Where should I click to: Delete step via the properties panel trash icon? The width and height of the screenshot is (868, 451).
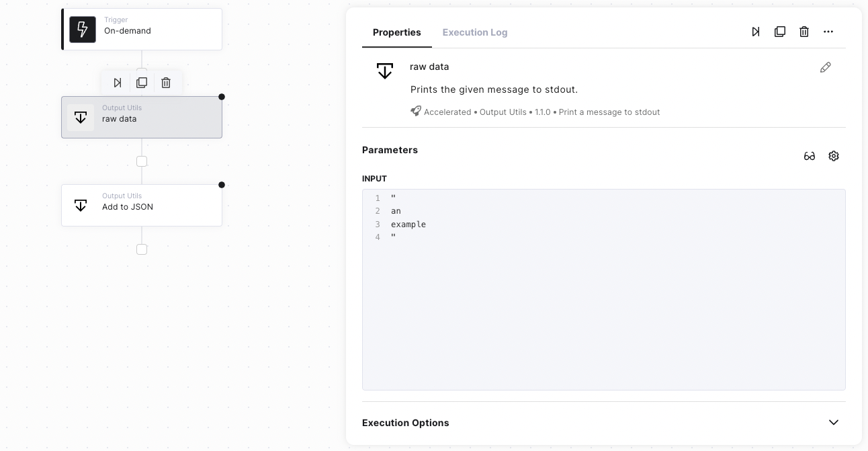tap(804, 32)
